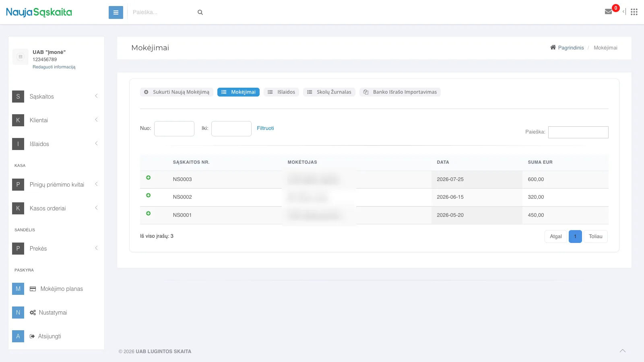Click the right panel collapse arrow icon
This screenshot has height=362, width=644.
(x=624, y=12)
